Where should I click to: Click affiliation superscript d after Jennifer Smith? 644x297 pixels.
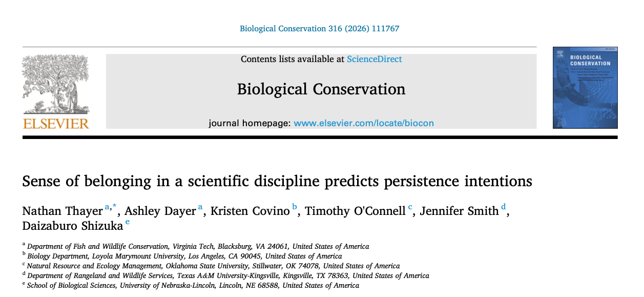point(503,207)
